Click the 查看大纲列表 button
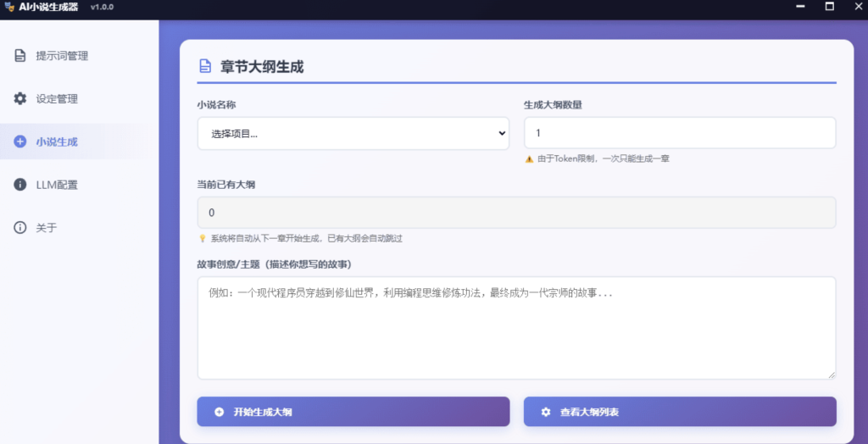 click(x=680, y=412)
